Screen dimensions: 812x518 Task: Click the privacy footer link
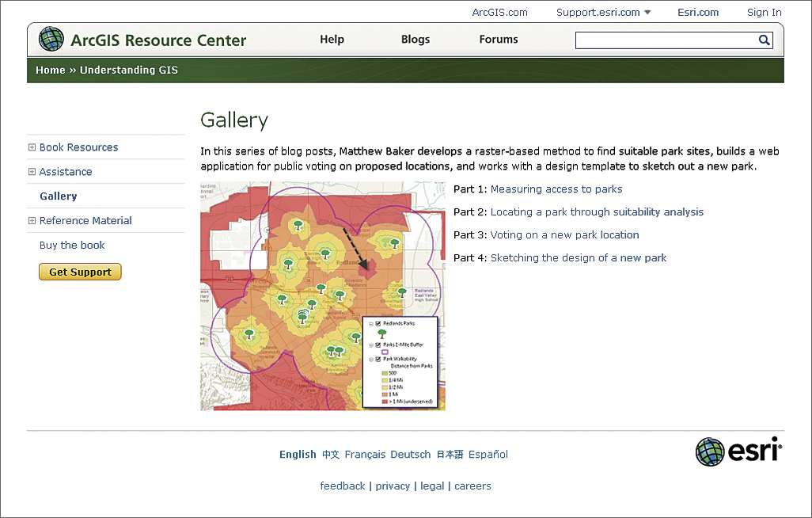coord(393,486)
